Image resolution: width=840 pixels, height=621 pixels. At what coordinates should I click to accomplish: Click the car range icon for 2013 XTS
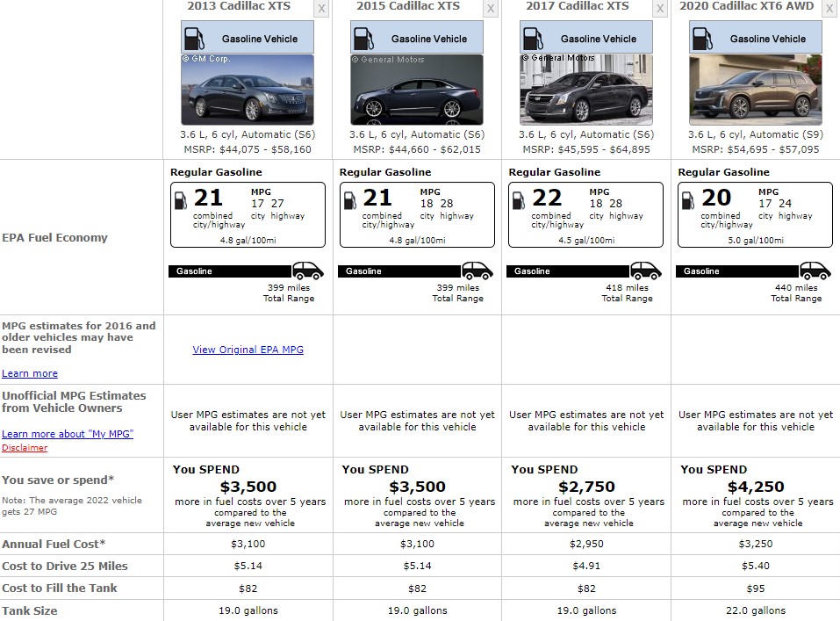[x=307, y=271]
